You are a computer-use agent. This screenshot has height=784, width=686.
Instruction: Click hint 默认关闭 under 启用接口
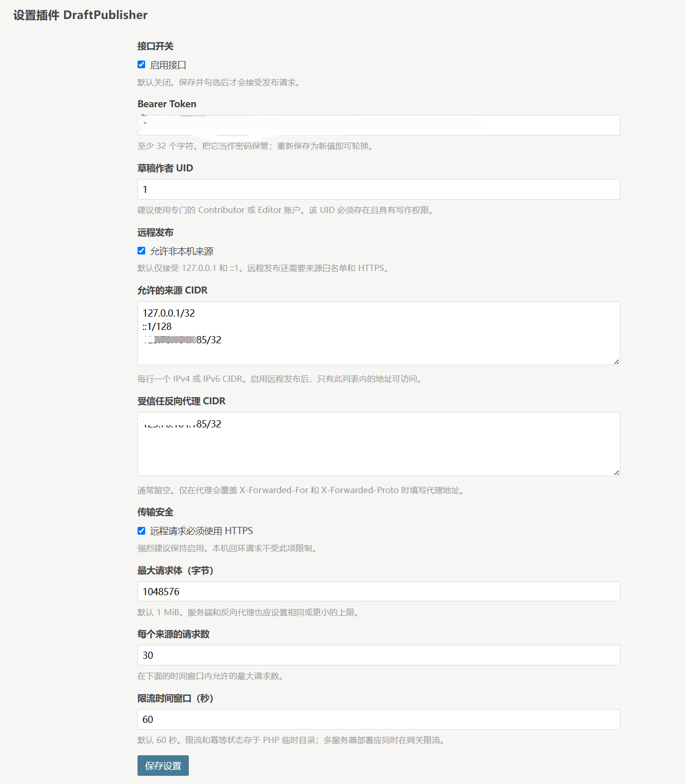(x=220, y=83)
